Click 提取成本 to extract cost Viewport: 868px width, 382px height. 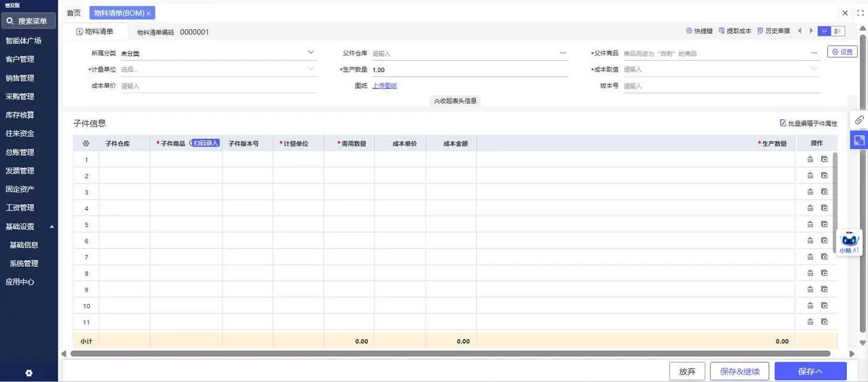(735, 31)
